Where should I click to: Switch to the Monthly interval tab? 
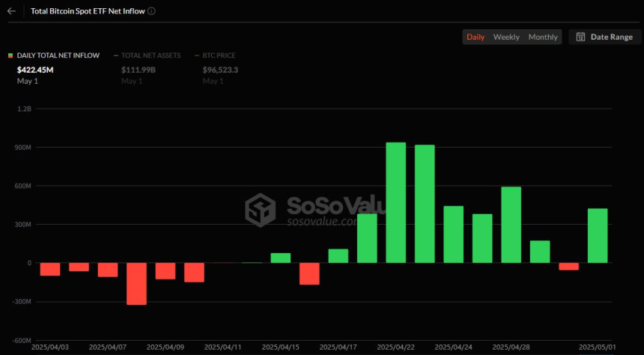[543, 37]
